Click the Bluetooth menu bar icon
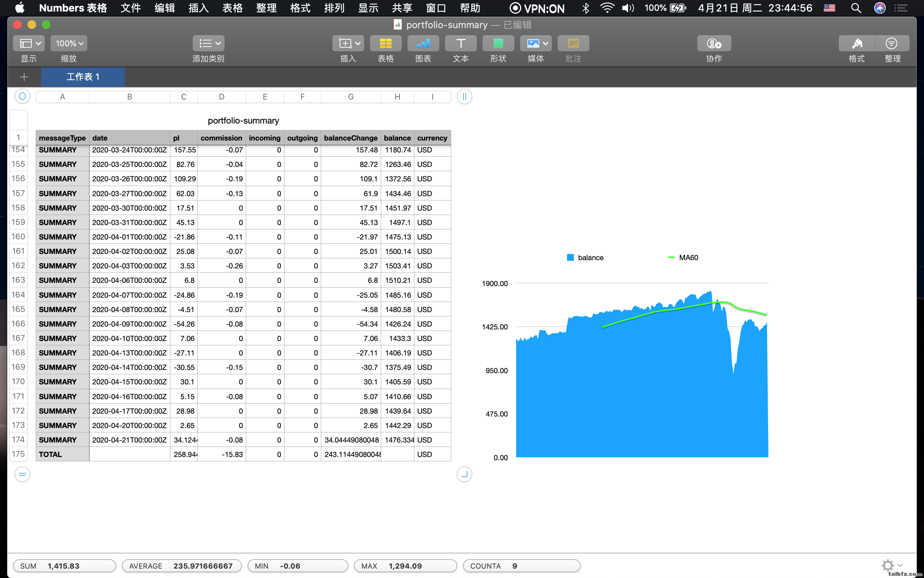This screenshot has height=578, width=924. coord(585,8)
